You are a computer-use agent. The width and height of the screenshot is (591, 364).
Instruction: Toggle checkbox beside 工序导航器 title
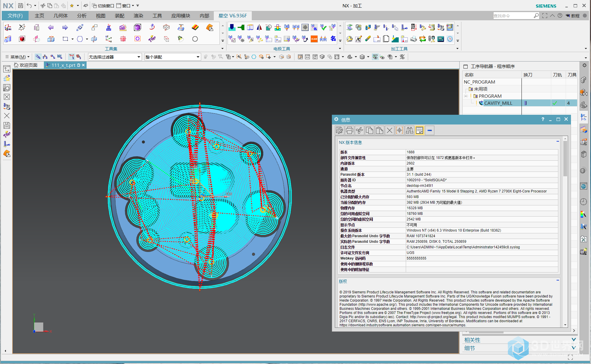466,67
